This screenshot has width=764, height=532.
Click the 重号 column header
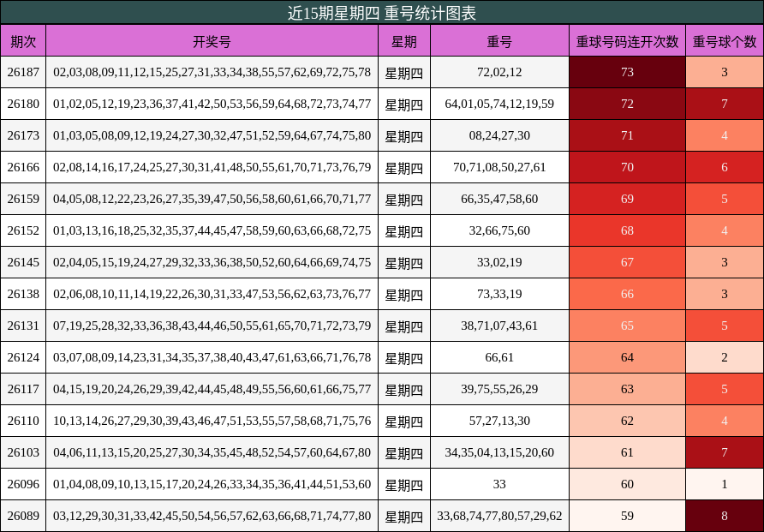coord(499,41)
